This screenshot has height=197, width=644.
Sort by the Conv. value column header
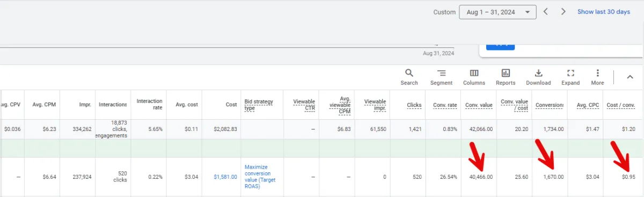click(479, 105)
